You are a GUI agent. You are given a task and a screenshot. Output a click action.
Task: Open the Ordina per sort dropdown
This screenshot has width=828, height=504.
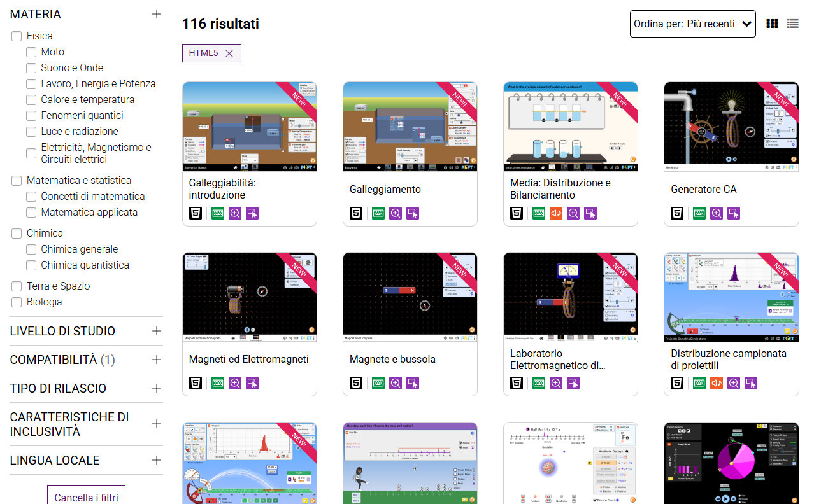(693, 24)
